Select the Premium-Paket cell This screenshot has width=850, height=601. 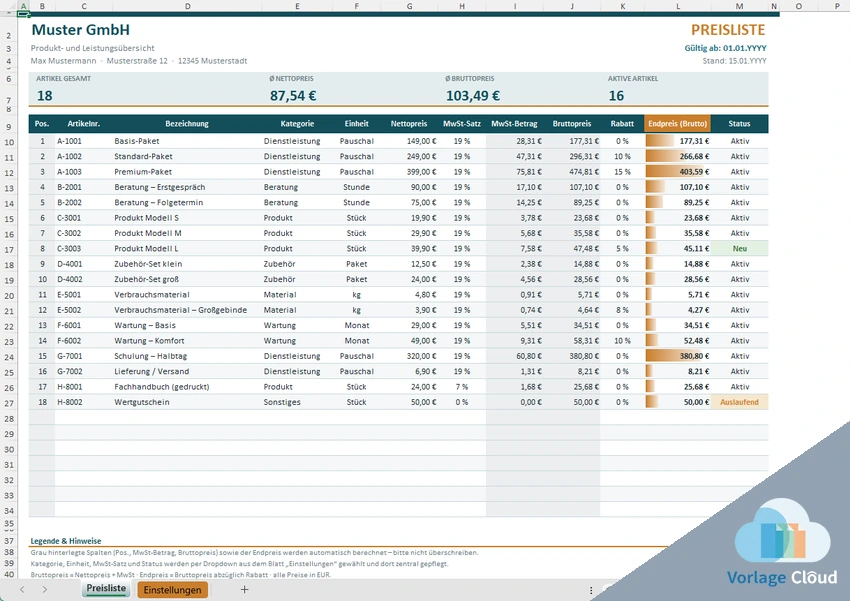point(187,172)
